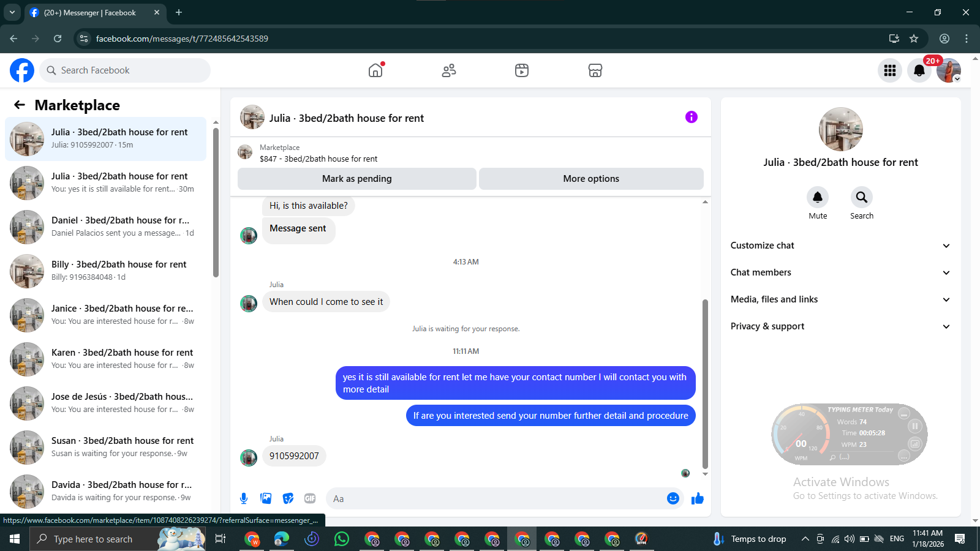The height and width of the screenshot is (551, 980).
Task: Open Chrome profile icon
Action: [944, 39]
